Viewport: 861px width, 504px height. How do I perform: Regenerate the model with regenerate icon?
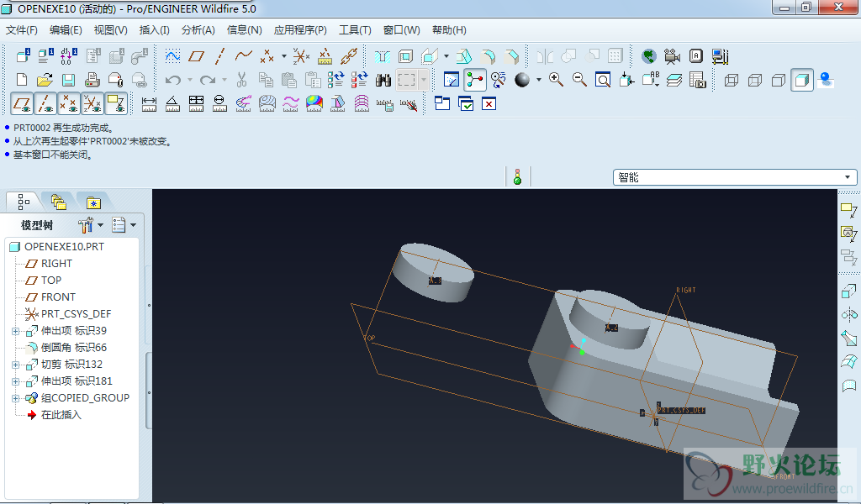335,80
